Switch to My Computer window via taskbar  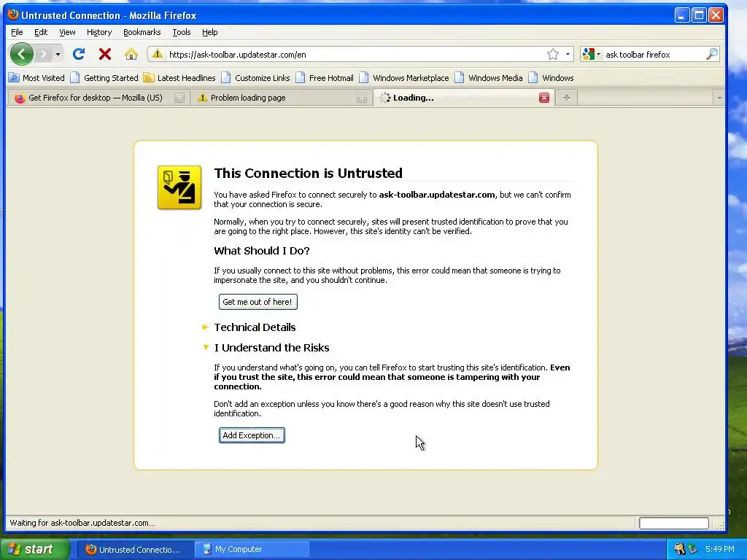point(252,549)
